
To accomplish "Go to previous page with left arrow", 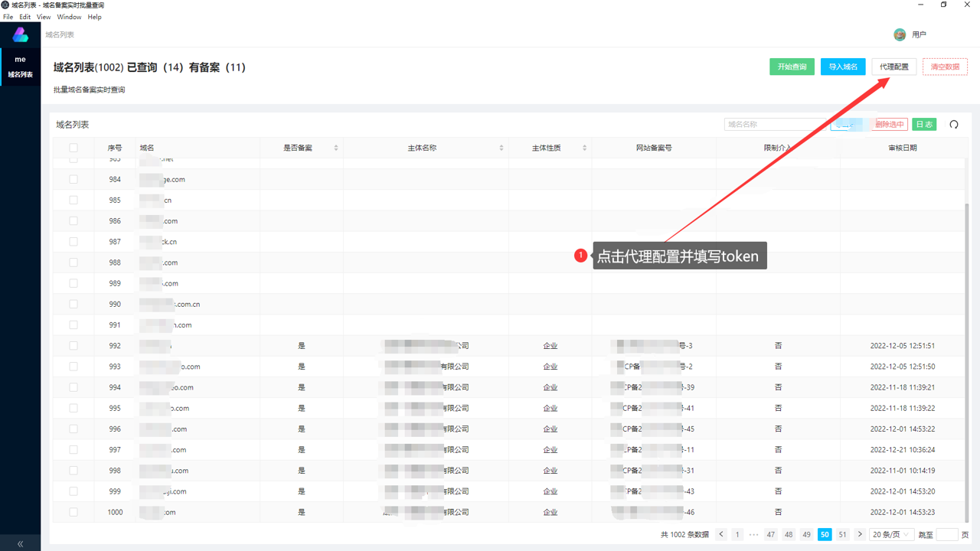I will click(721, 534).
